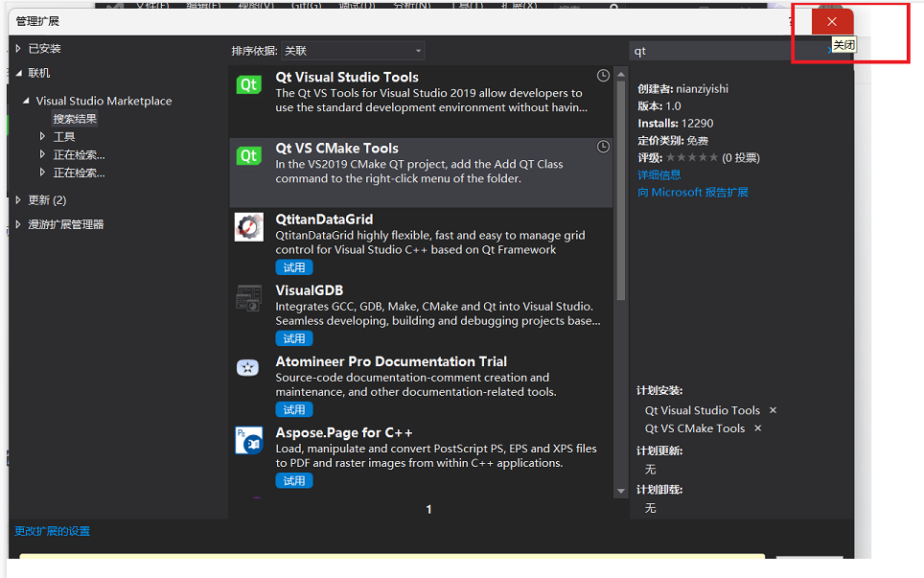The width and height of the screenshot is (924, 578).
Task: Select the Qt Visual Studio Tools title
Action: click(x=347, y=78)
